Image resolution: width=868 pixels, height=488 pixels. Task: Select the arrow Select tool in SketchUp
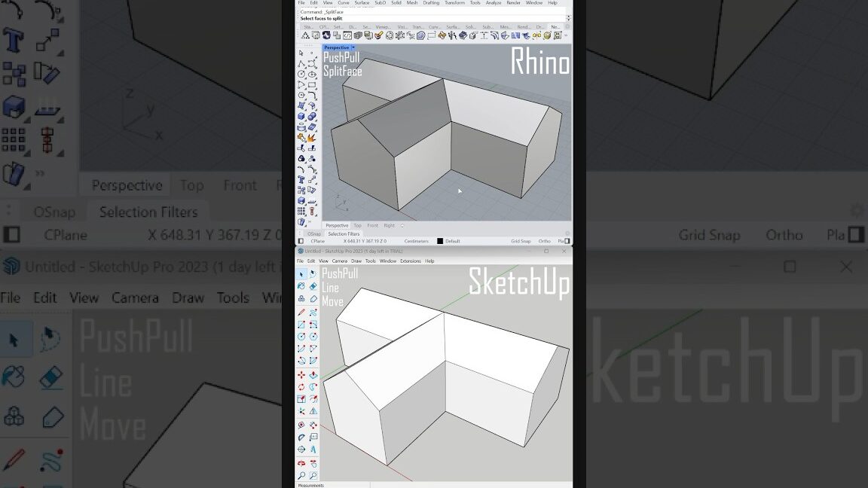pyautogui.click(x=303, y=273)
